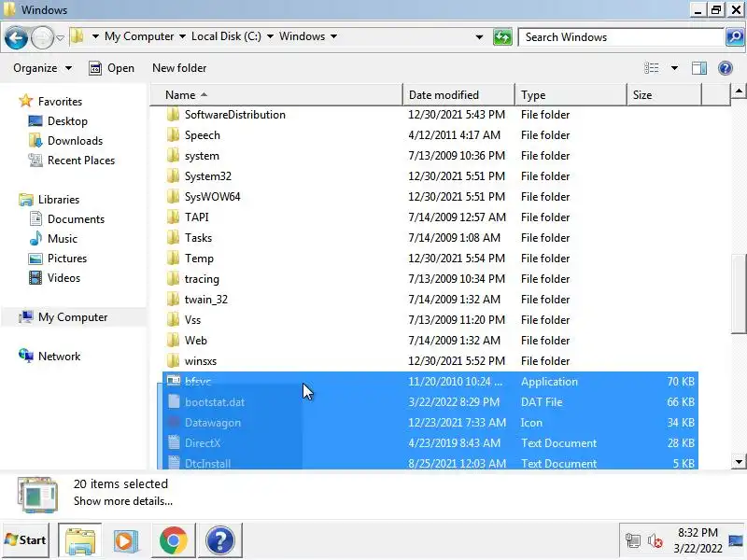The height and width of the screenshot is (560, 747).
Task: Select the Speech folder icon
Action: point(173,135)
